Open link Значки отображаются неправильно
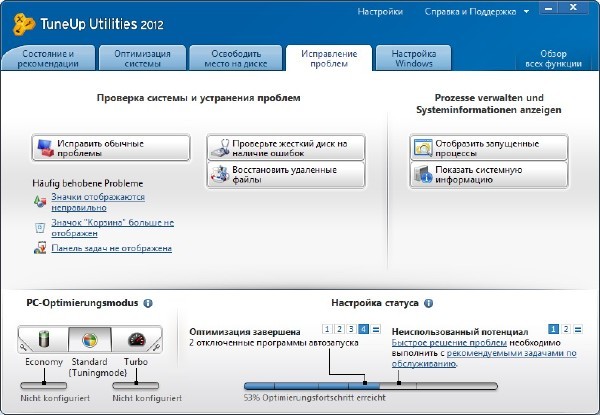 point(98,202)
